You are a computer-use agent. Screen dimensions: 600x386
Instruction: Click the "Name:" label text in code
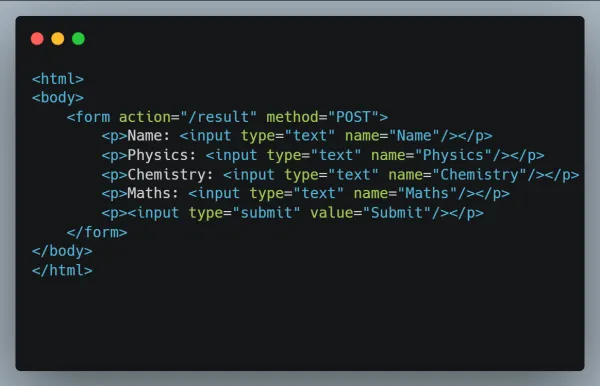point(148,136)
